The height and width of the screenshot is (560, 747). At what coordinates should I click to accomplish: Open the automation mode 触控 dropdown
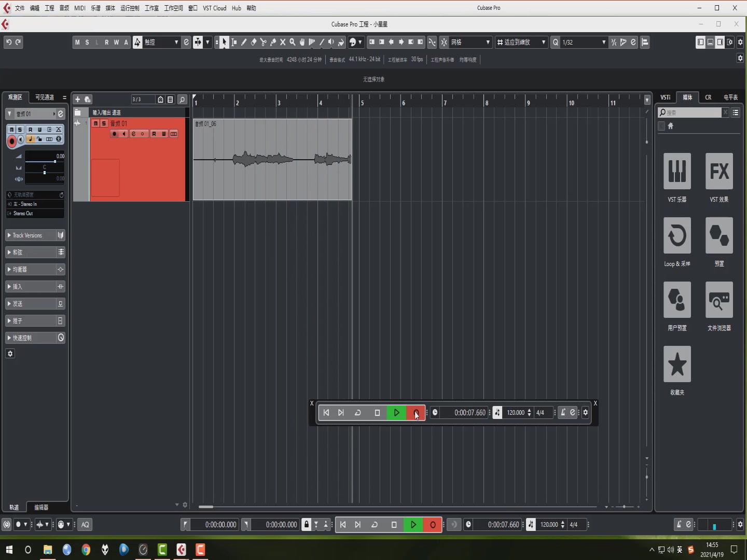[161, 42]
